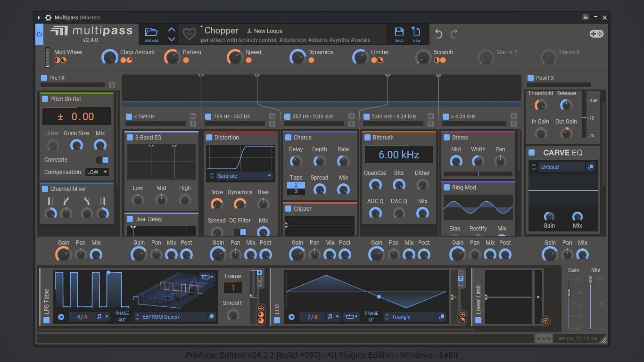The image size is (644, 362).
Task: Select the next preset with the down chevron
Action: pos(172,39)
